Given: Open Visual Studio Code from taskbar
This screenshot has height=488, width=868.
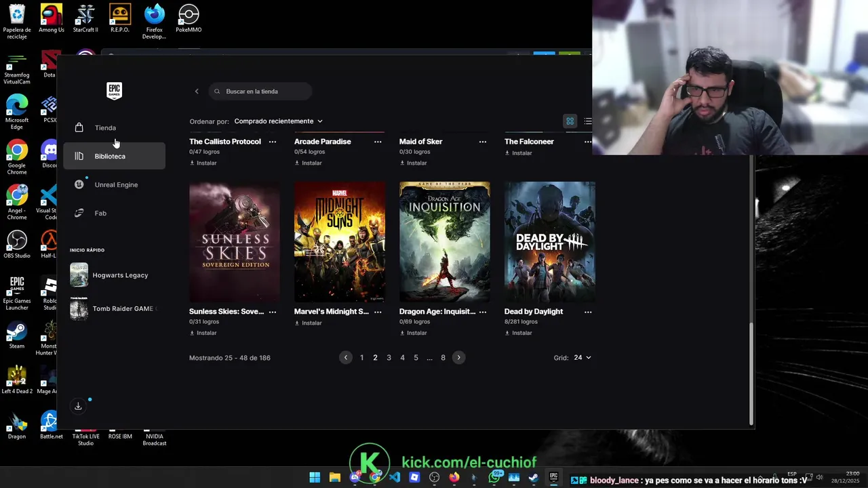Looking at the screenshot, I should (395, 477).
